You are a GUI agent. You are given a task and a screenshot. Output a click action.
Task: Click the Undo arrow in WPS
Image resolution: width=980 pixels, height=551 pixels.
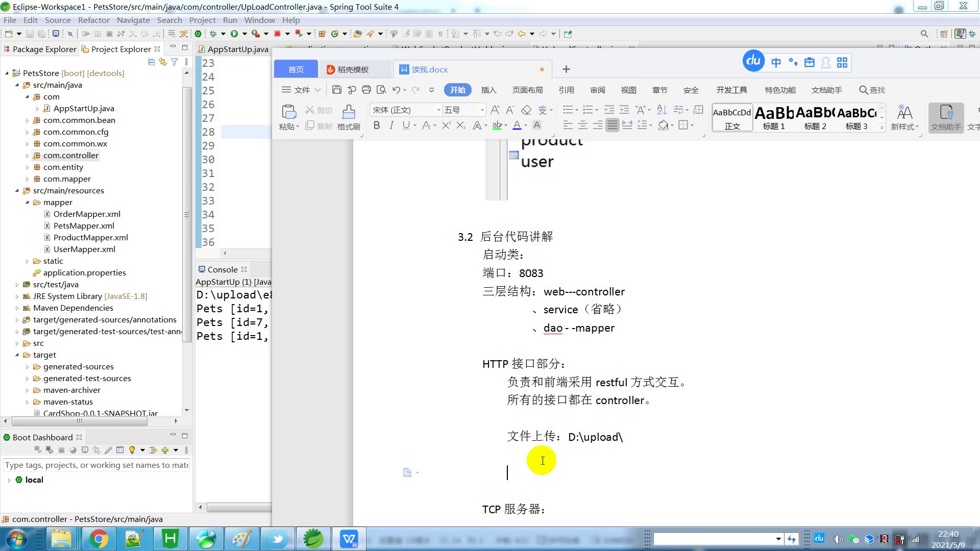pos(396,90)
